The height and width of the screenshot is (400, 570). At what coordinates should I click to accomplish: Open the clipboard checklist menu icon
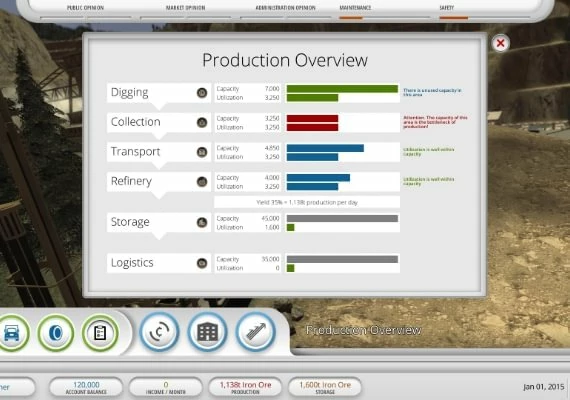[x=100, y=333]
